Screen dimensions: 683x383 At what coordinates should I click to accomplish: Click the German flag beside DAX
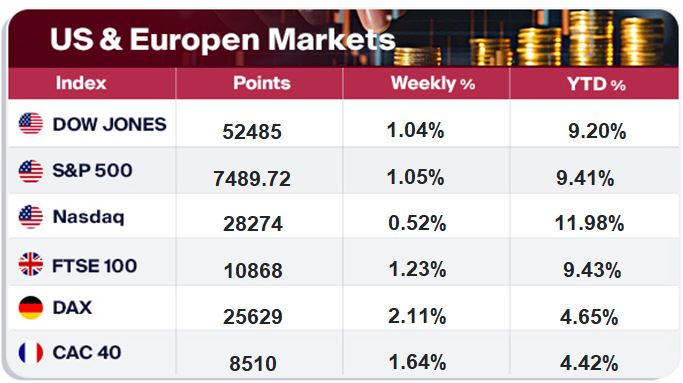click(x=31, y=308)
